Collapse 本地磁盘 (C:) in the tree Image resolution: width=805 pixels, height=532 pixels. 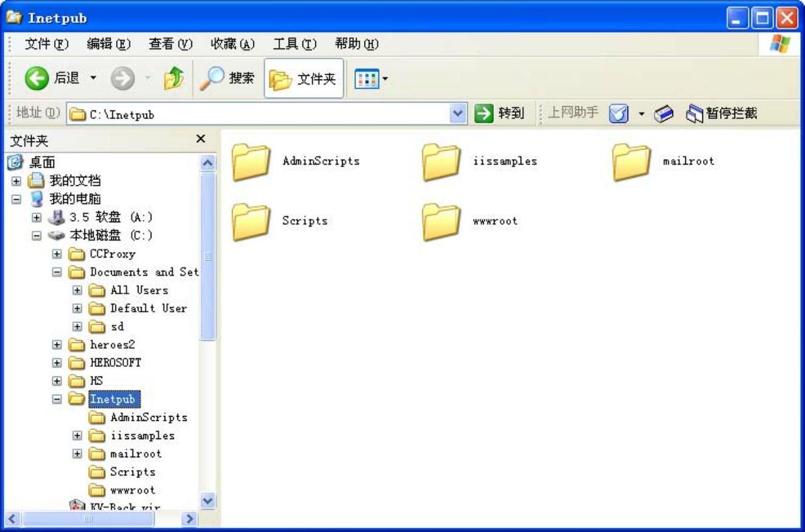36,236
